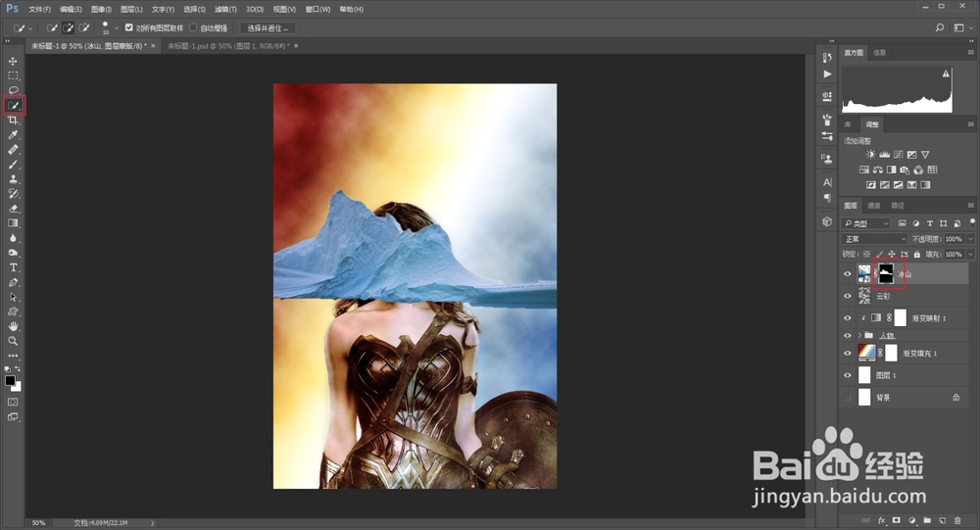Open the 滤镜(T) menu
The width and height of the screenshot is (980, 530).
[x=225, y=10]
